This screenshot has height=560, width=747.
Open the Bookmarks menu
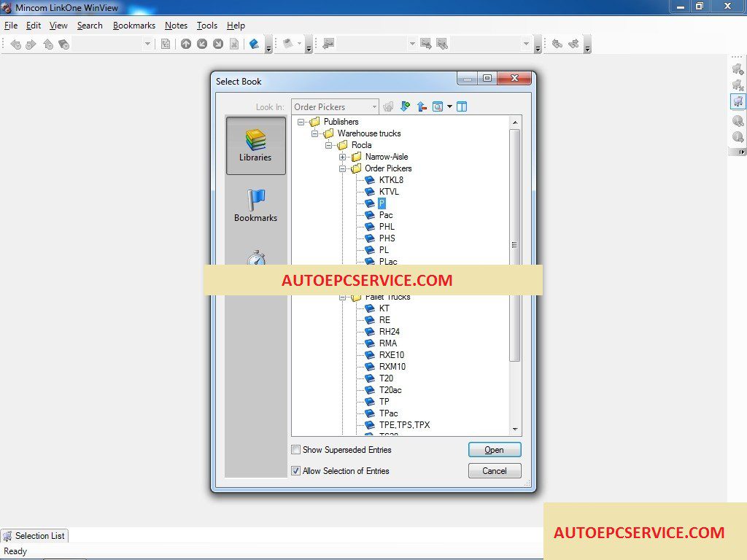click(134, 26)
